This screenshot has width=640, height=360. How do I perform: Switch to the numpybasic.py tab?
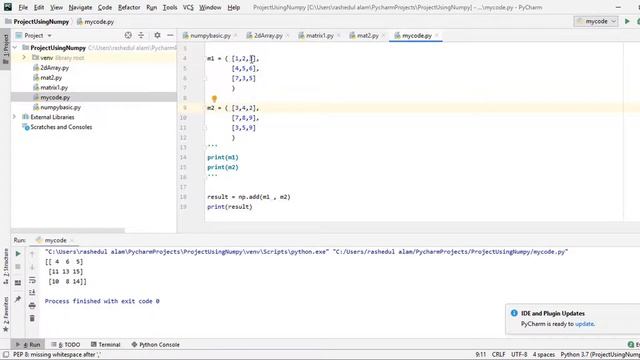(210, 36)
